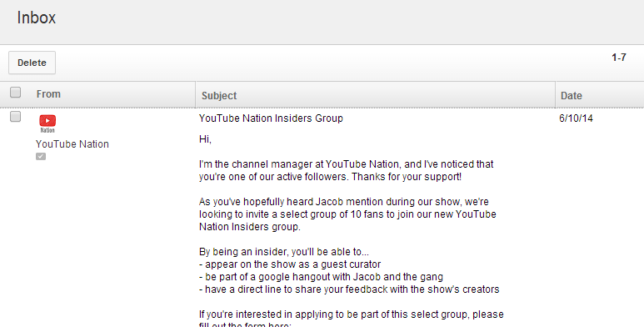Image resolution: width=644 pixels, height=327 pixels.
Task: Click 'be part of a google hangout' line
Action: [322, 277]
